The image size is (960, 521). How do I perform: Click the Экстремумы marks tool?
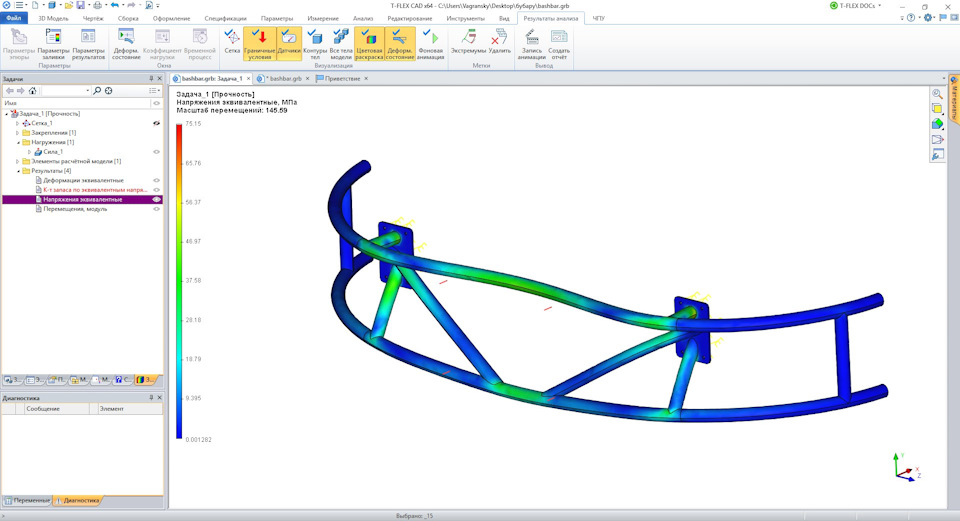point(468,42)
